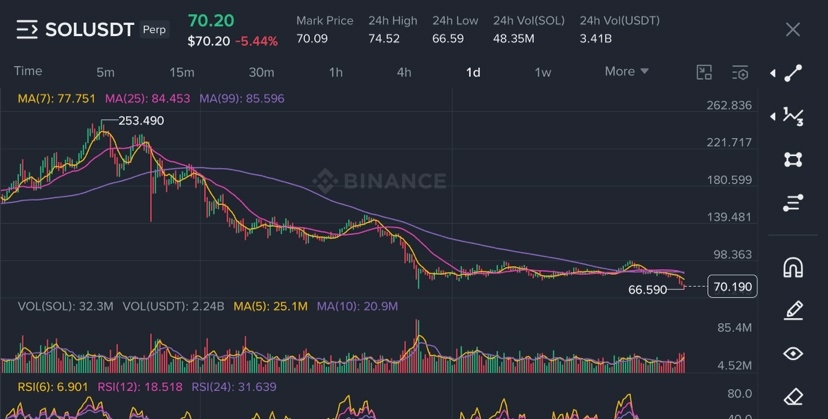
Task: Click the Mark Price value 70.09
Action: 312,39
